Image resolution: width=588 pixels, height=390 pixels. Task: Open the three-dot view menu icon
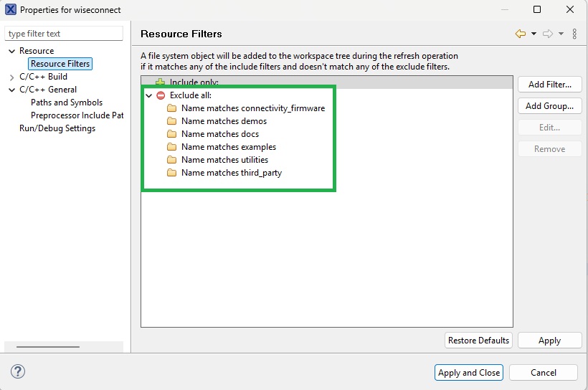click(574, 34)
